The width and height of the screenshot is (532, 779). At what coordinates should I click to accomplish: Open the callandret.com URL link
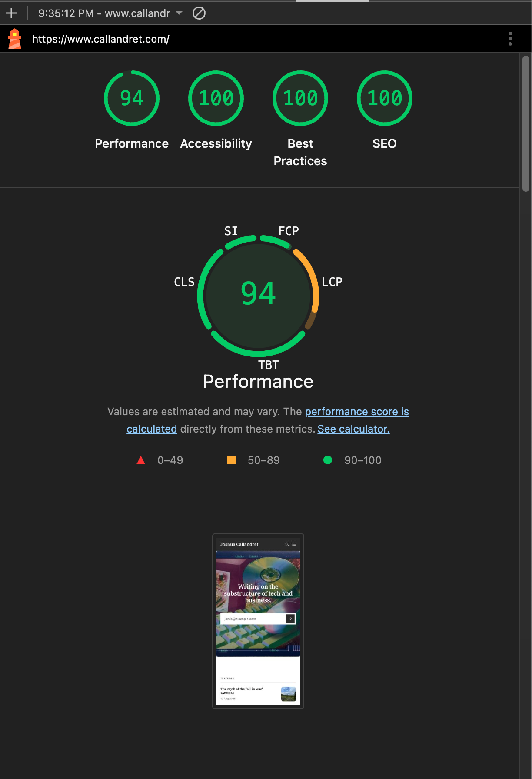[101, 39]
